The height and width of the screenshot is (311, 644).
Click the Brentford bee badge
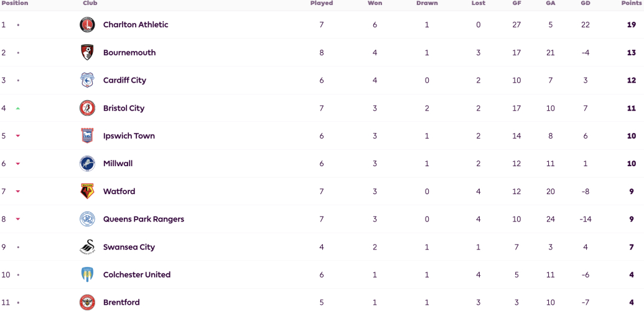coord(87,302)
